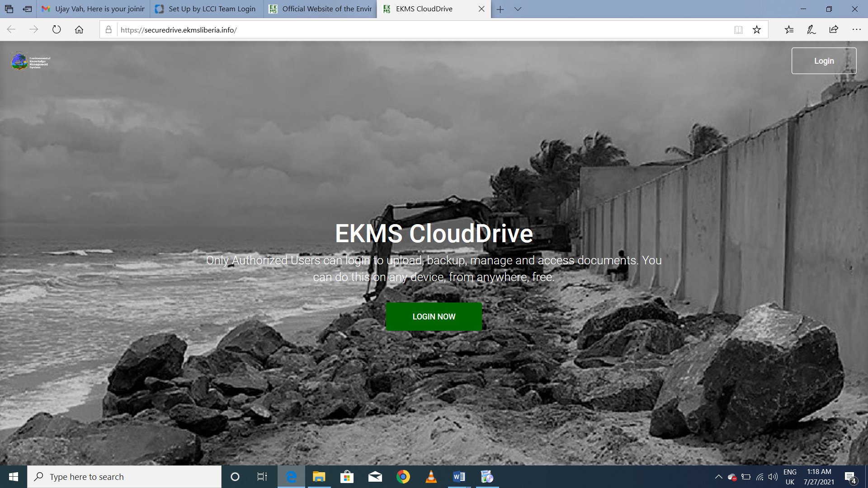Open Official Website of the Envir tab
The width and height of the screenshot is (868, 488).
(321, 9)
